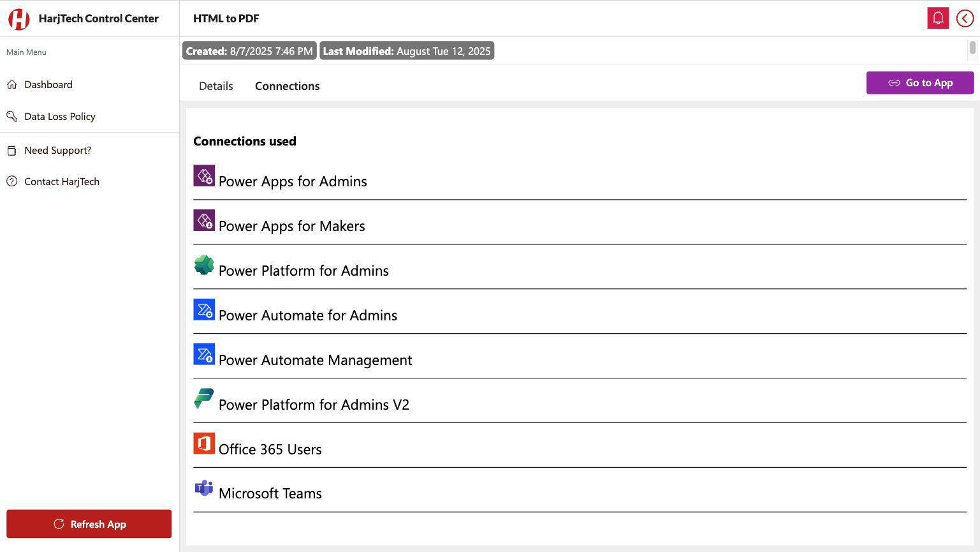Click the Need Support clipboard icon

pos(12,151)
